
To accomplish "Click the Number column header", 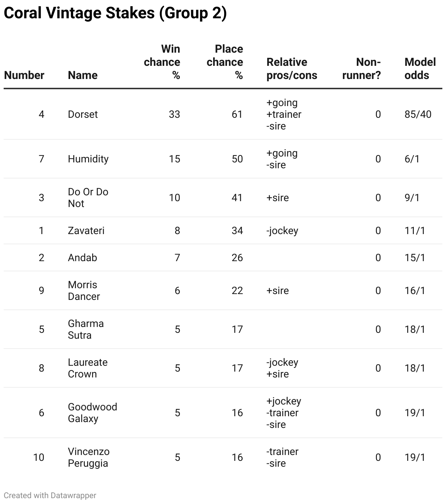I will tap(24, 75).
